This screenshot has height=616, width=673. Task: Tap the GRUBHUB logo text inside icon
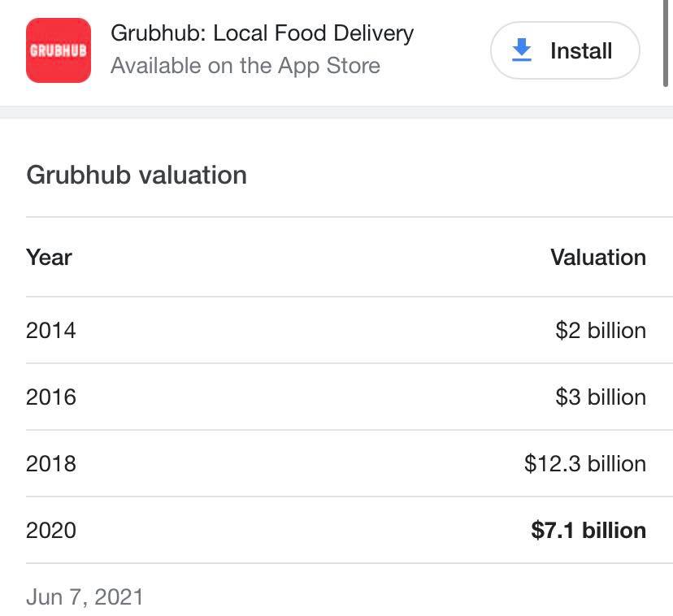(x=58, y=50)
